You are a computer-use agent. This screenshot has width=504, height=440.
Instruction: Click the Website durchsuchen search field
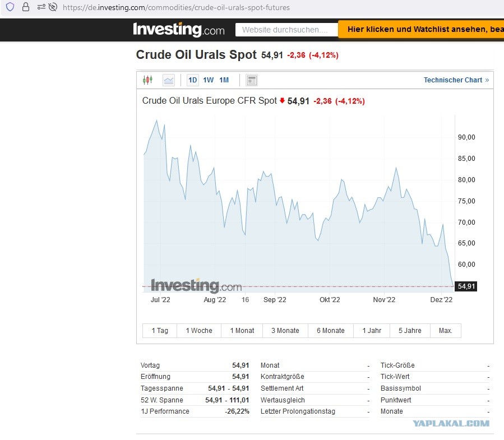pos(286,30)
